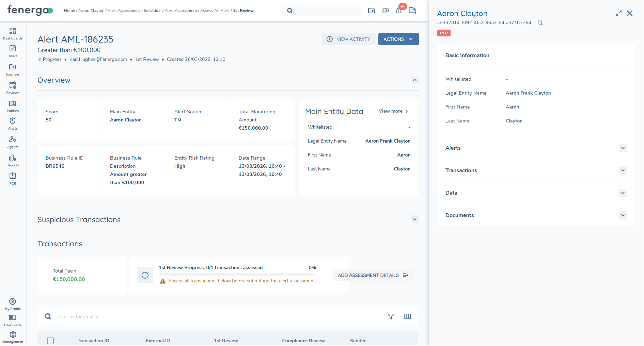Select all transactions via header checkbox
The height and width of the screenshot is (346, 644).
[50, 340]
